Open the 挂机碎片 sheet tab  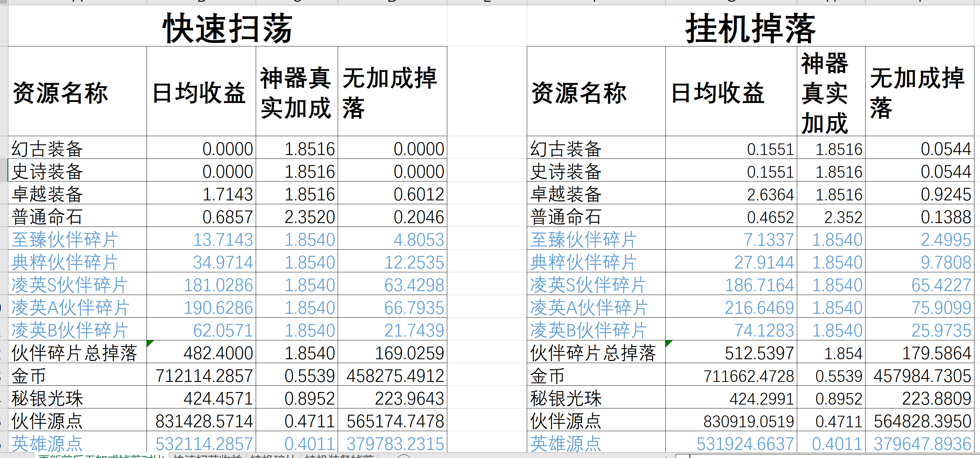tap(273, 456)
